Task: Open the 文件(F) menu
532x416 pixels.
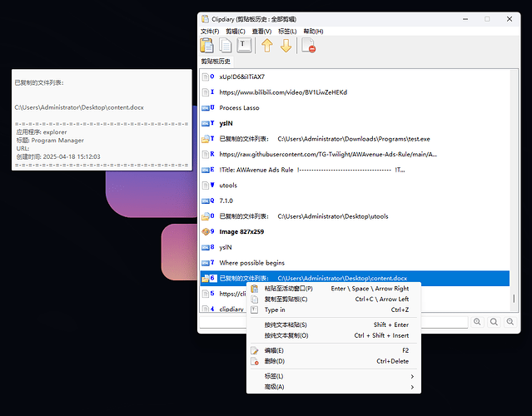Action: pos(210,31)
